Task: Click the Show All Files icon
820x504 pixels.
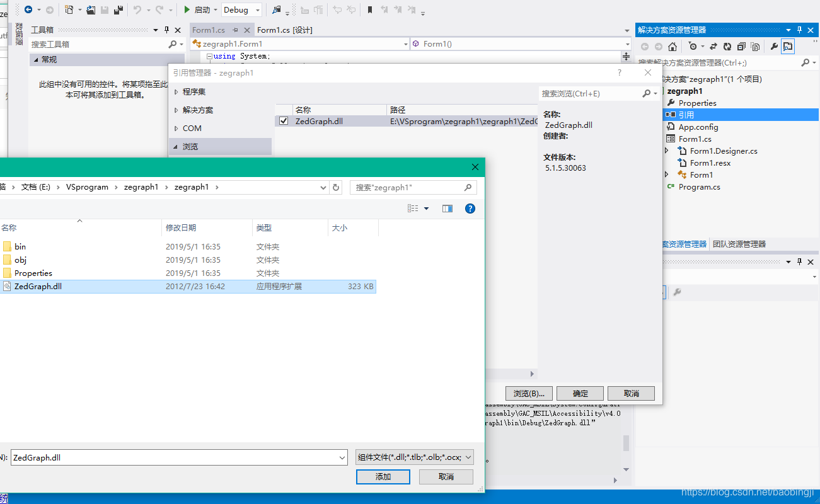Action: click(755, 46)
